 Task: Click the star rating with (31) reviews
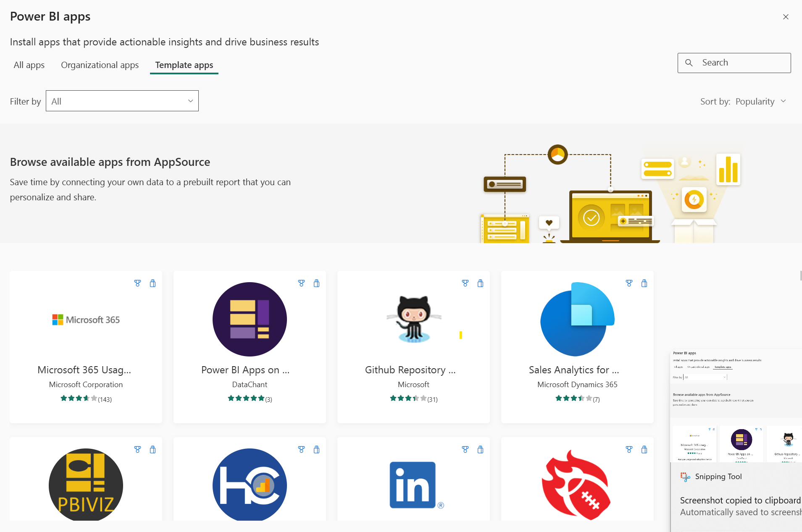click(414, 399)
